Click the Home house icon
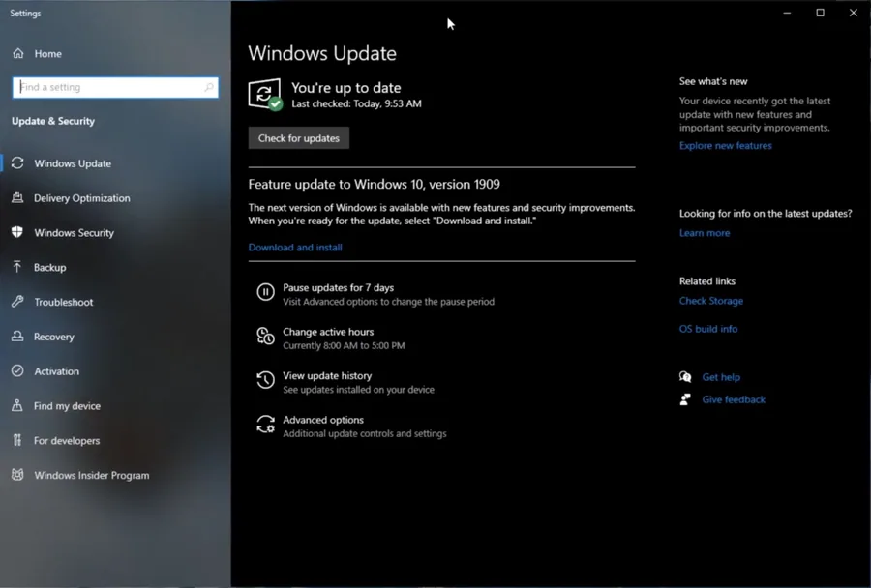Image resolution: width=871 pixels, height=588 pixels. click(x=18, y=53)
